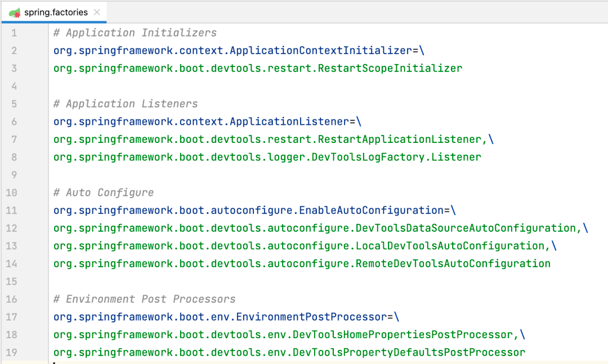Click the '# Application Initializers' comment line
Viewport: 608px width, 364px height.
point(135,33)
